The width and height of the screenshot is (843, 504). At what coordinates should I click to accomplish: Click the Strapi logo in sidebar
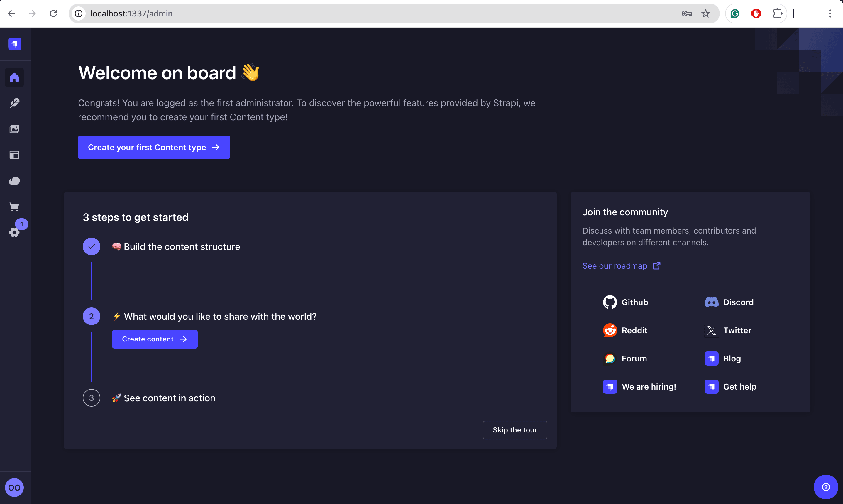click(x=14, y=44)
